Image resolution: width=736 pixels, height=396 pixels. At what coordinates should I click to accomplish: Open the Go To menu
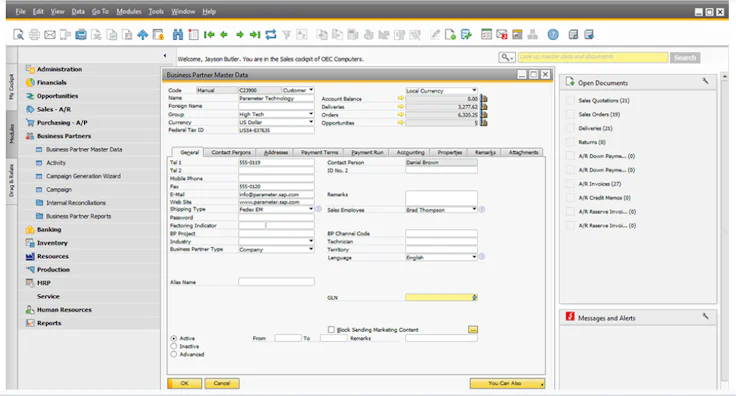[100, 11]
